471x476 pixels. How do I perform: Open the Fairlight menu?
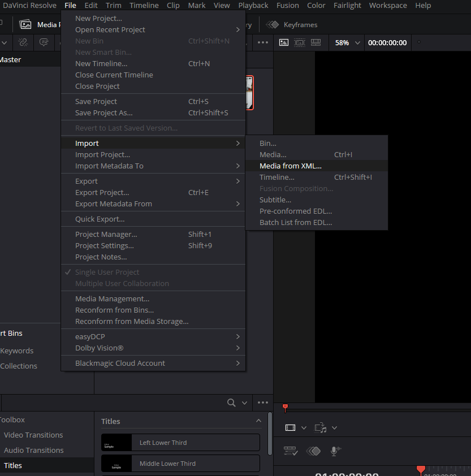pyautogui.click(x=347, y=5)
